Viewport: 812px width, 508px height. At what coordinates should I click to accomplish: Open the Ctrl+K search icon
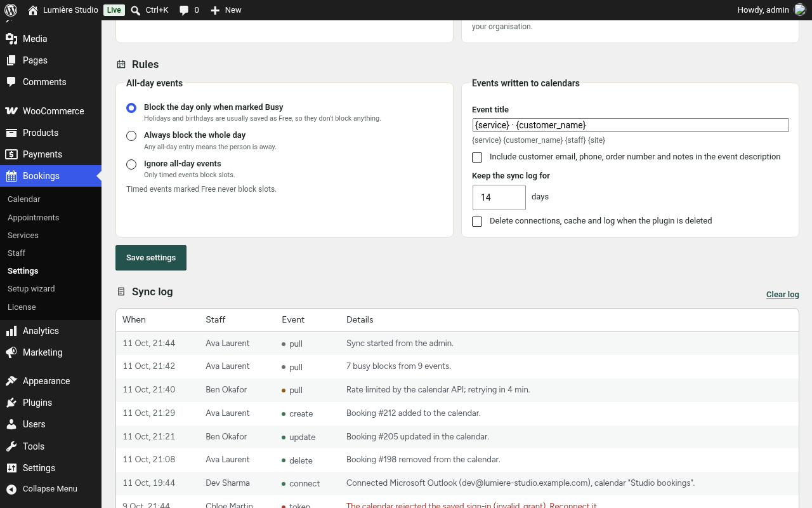[136, 10]
